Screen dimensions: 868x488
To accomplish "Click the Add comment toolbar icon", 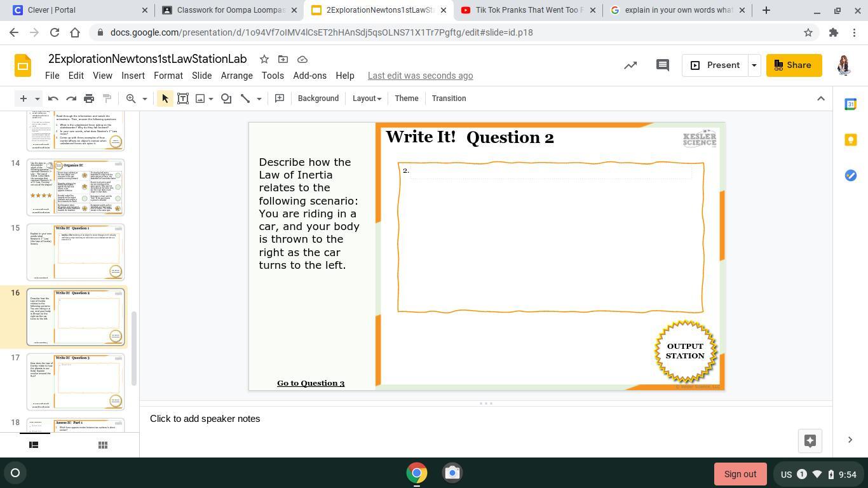I will tap(280, 98).
